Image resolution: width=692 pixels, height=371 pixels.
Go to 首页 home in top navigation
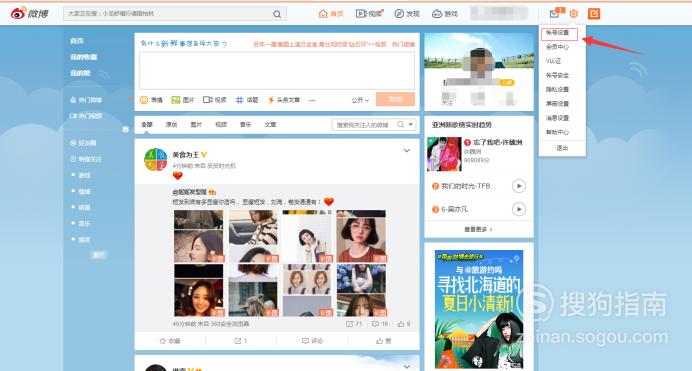pos(331,14)
